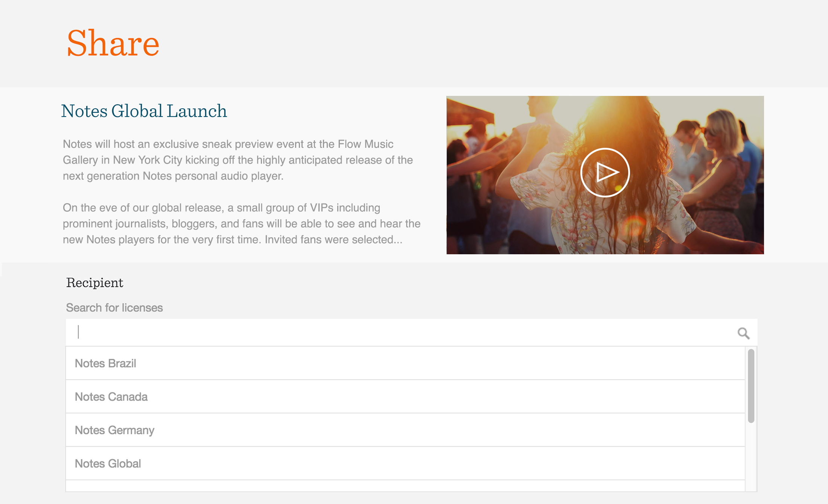828x504 pixels.
Task: Pick Notes Germany in the results list
Action: tap(405, 430)
